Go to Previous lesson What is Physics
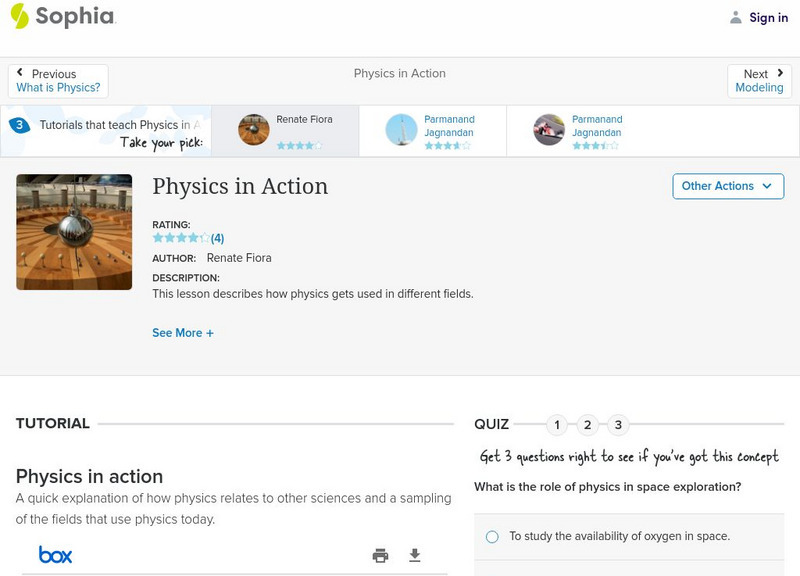 [58, 81]
